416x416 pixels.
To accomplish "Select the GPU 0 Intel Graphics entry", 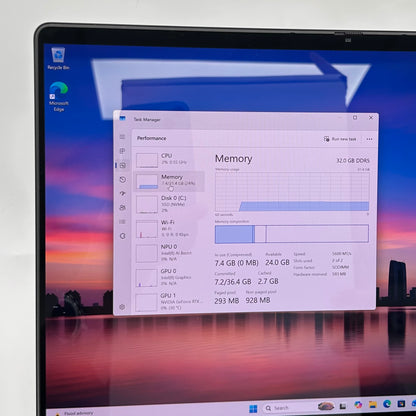I will coord(169,277).
